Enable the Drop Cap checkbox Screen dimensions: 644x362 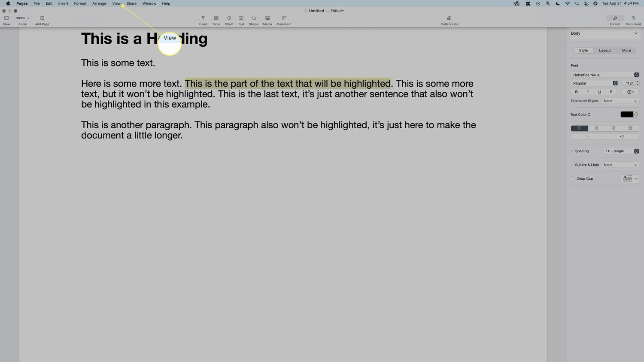click(573, 179)
